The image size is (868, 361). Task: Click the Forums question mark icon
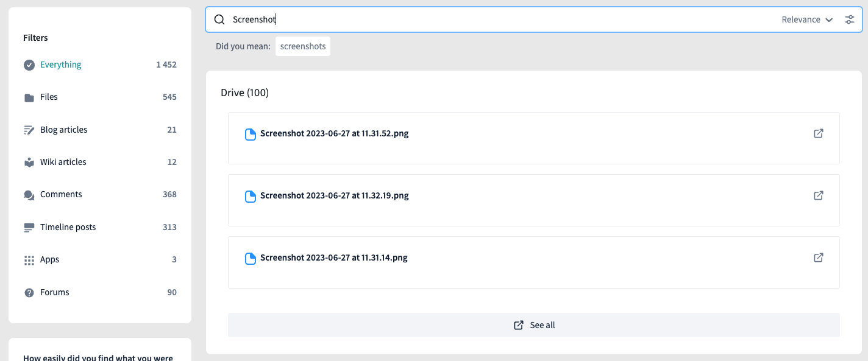click(x=29, y=293)
